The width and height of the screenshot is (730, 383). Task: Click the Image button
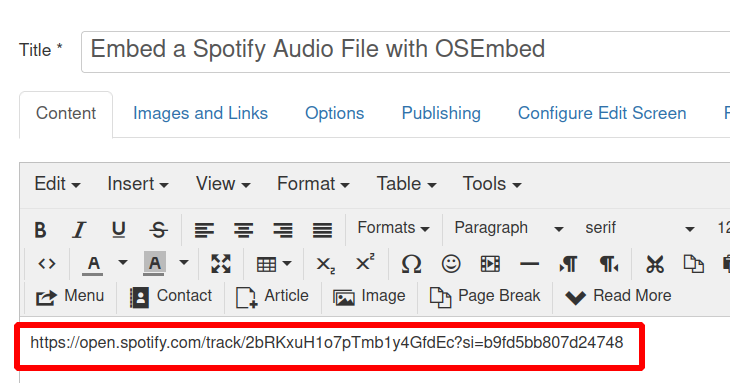(x=369, y=296)
